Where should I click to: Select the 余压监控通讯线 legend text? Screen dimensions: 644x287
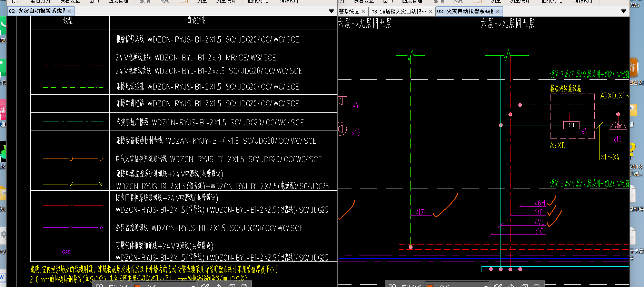(210, 228)
